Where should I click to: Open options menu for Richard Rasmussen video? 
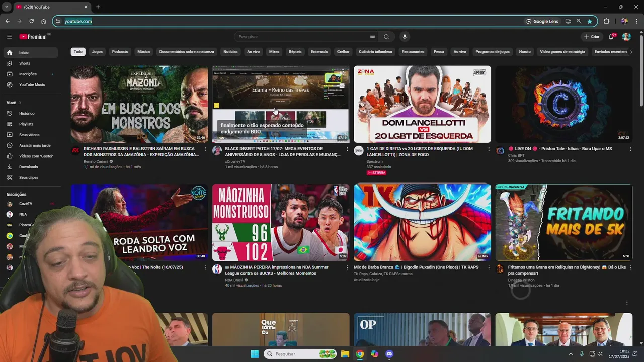click(205, 149)
